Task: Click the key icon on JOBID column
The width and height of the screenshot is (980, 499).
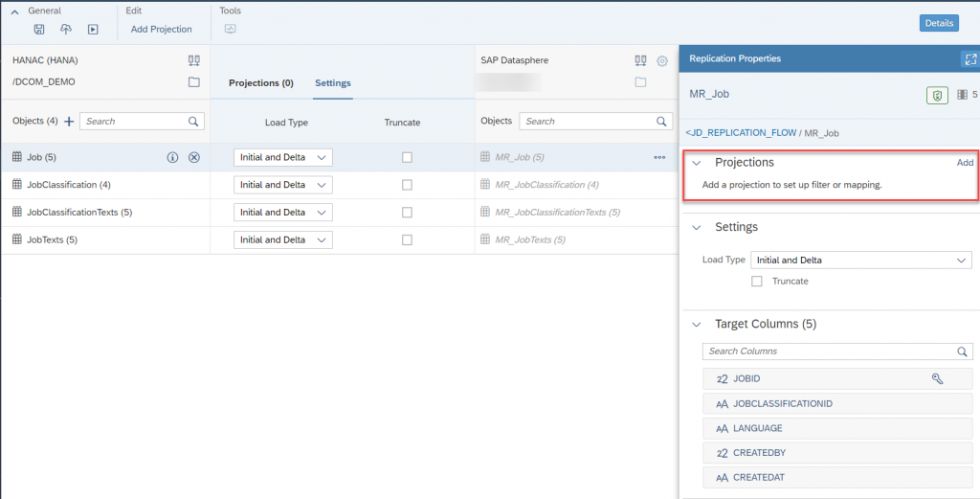Action: (937, 378)
